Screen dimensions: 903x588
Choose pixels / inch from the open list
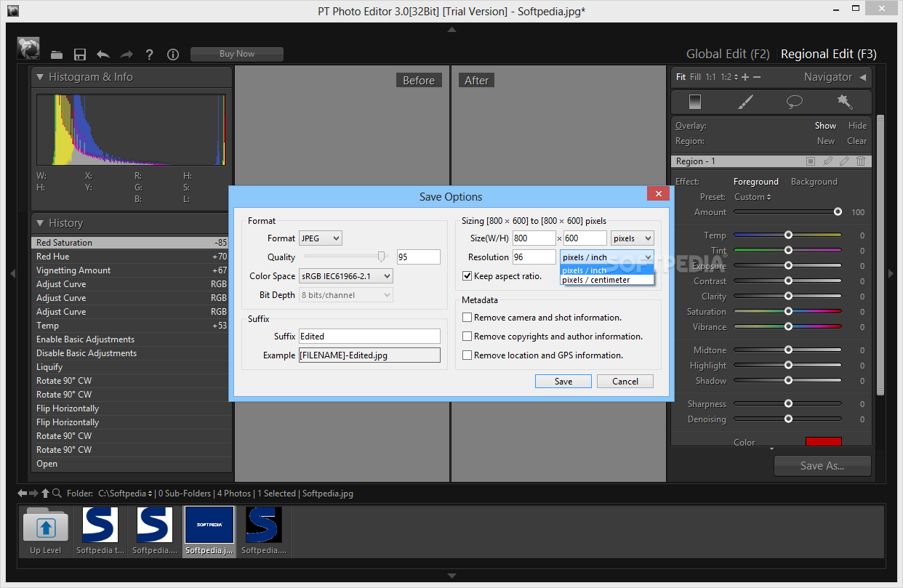click(x=607, y=270)
